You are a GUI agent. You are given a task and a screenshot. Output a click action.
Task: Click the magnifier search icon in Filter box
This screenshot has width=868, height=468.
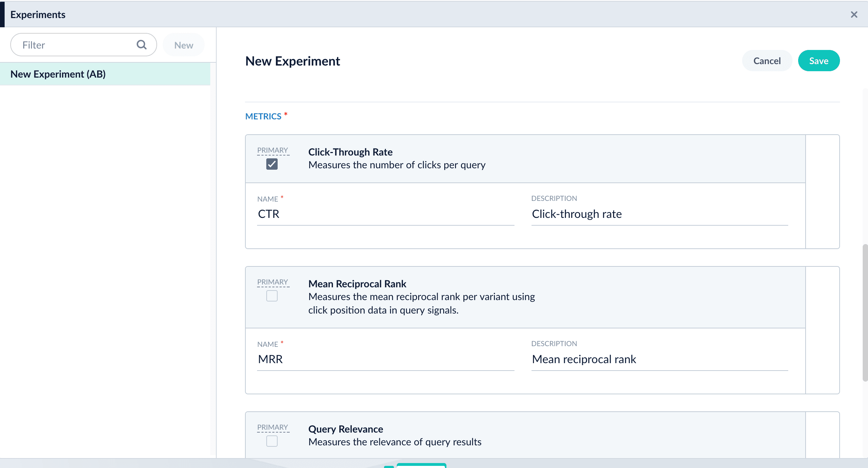pyautogui.click(x=141, y=45)
